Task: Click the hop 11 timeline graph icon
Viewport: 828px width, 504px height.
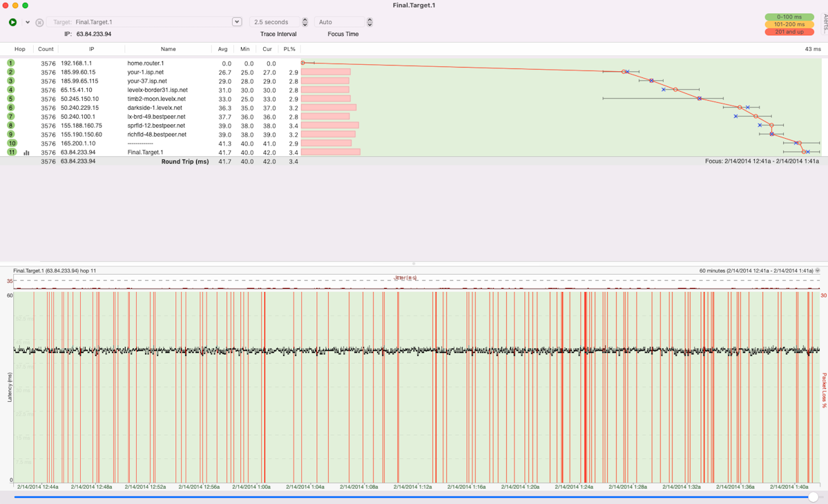Action: 26,153
